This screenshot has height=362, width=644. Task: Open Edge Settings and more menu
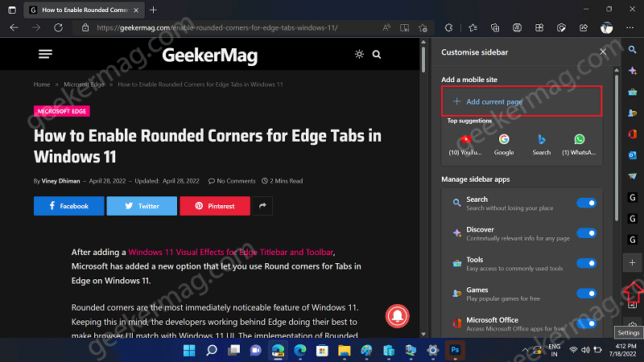tap(630, 27)
